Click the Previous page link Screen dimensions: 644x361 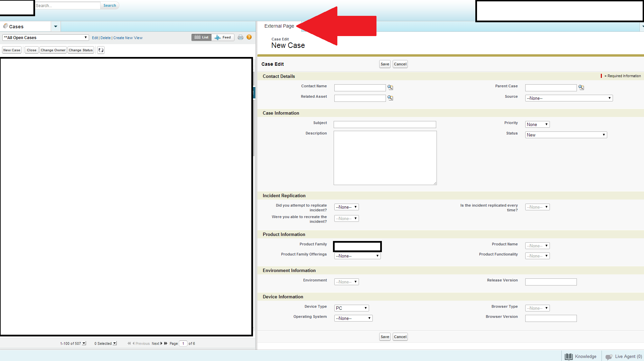142,343
